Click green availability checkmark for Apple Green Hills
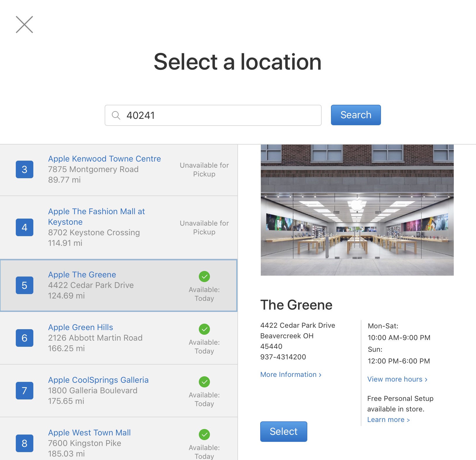Image resolution: width=476 pixels, height=460 pixels. [x=204, y=329]
